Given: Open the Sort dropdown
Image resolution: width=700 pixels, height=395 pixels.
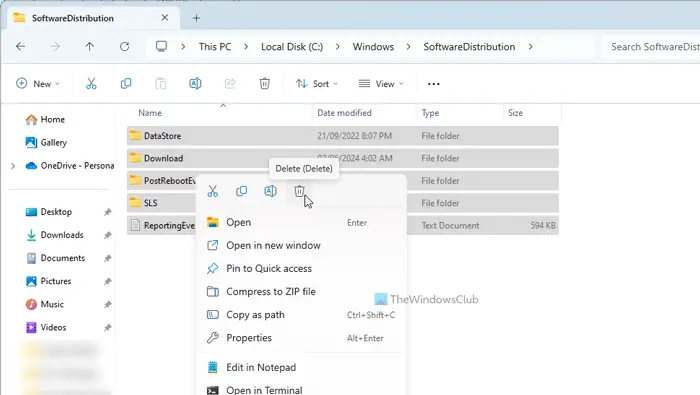Looking at the screenshot, I should pos(317,83).
